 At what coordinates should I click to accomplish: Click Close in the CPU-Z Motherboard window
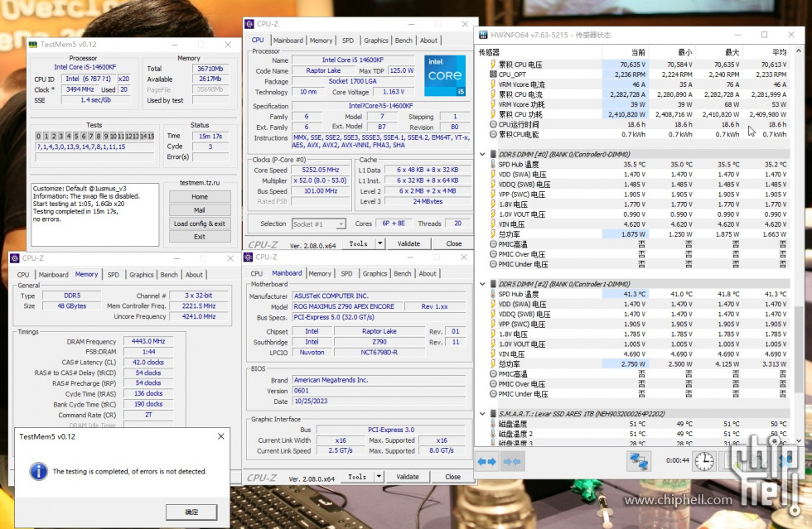coord(452,476)
